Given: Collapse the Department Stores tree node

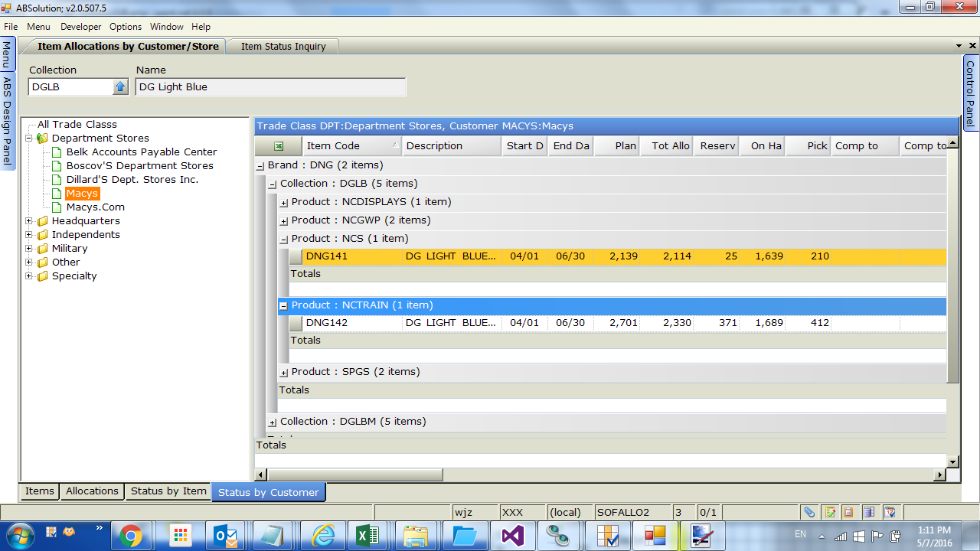Looking at the screenshot, I should [x=28, y=139].
